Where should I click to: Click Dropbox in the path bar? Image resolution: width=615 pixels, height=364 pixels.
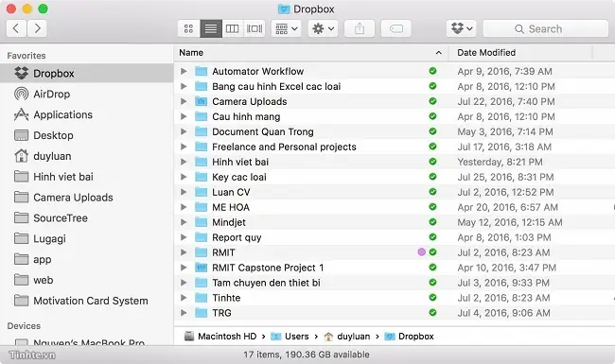pos(409,337)
